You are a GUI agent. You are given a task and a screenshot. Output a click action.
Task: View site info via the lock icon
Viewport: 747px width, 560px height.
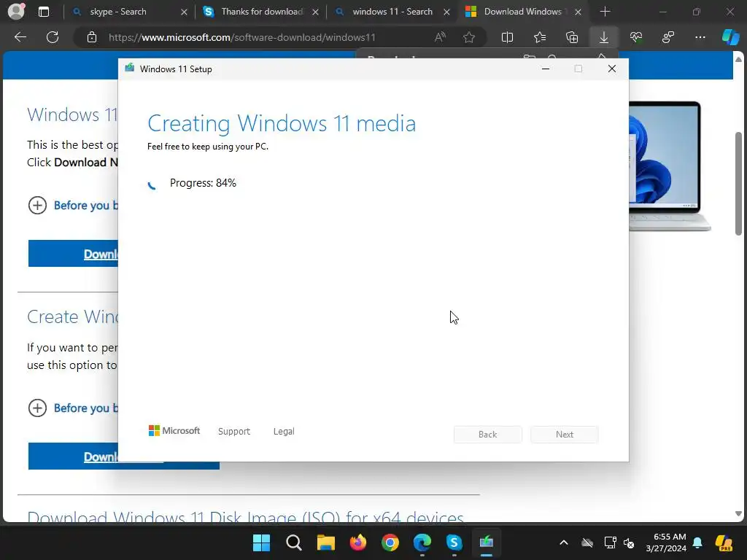pyautogui.click(x=92, y=37)
